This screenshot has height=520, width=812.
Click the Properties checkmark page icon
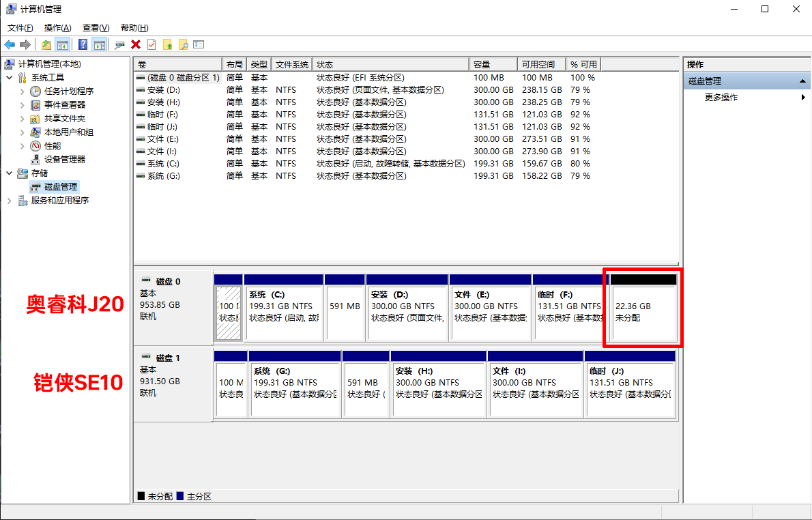pos(151,44)
